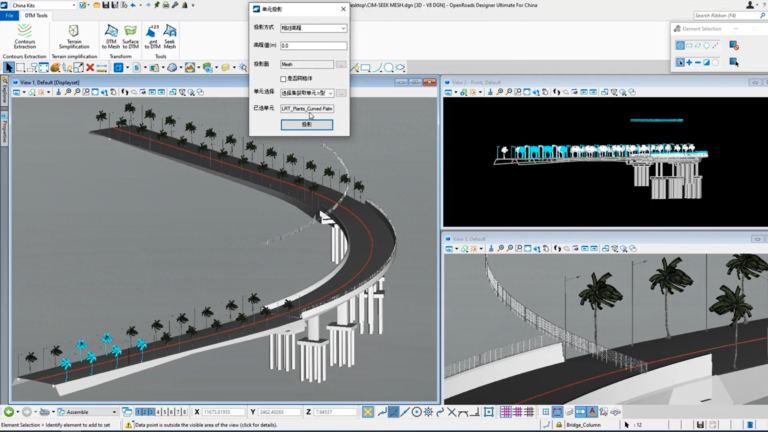
Task: Click the Z coordinate field
Action: (x=335, y=412)
